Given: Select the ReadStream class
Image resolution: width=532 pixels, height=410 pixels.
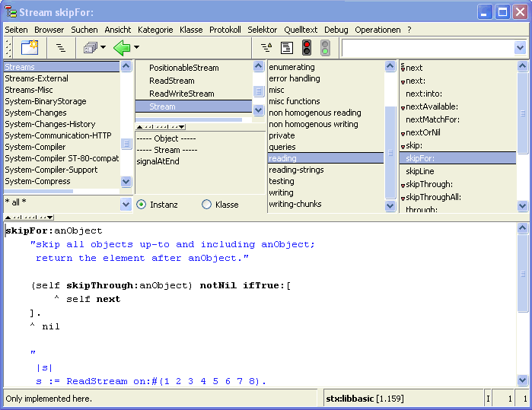Looking at the screenshot, I should pos(194,81).
